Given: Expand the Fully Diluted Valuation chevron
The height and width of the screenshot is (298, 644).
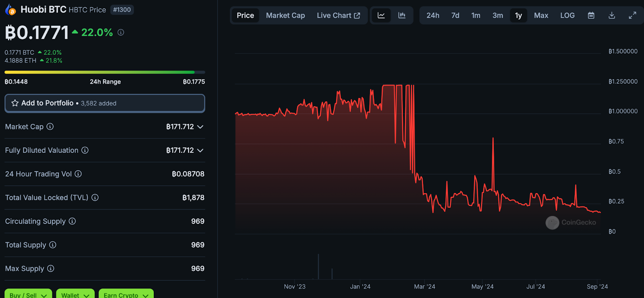Looking at the screenshot, I should pyautogui.click(x=200, y=150).
